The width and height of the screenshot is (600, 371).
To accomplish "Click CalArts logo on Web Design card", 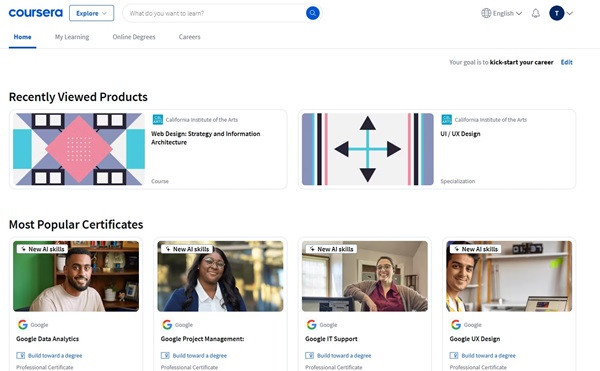I will pos(158,119).
